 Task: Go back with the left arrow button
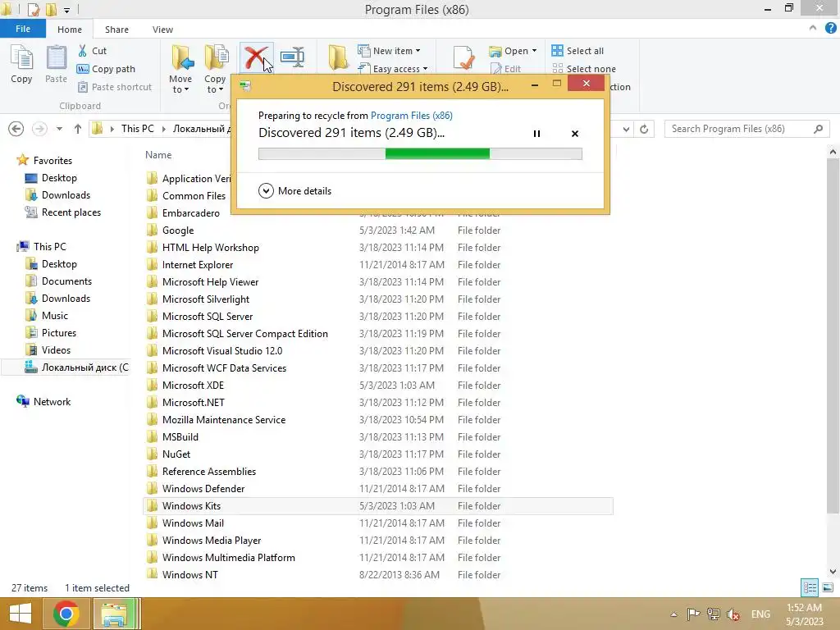click(16, 129)
